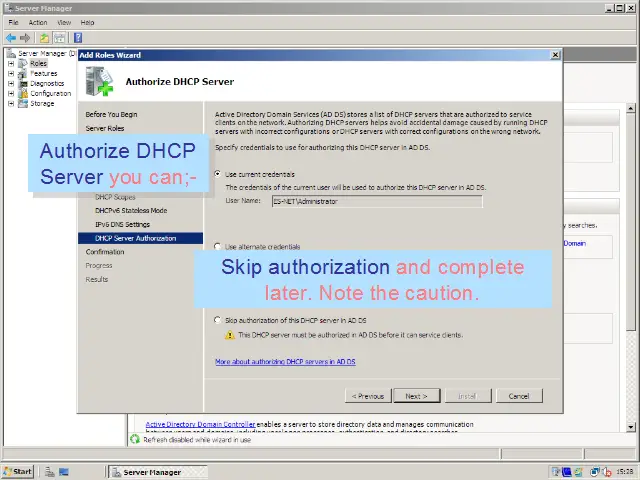Image resolution: width=640 pixels, height=480 pixels.
Task: Open the View menu
Action: pos(64,22)
